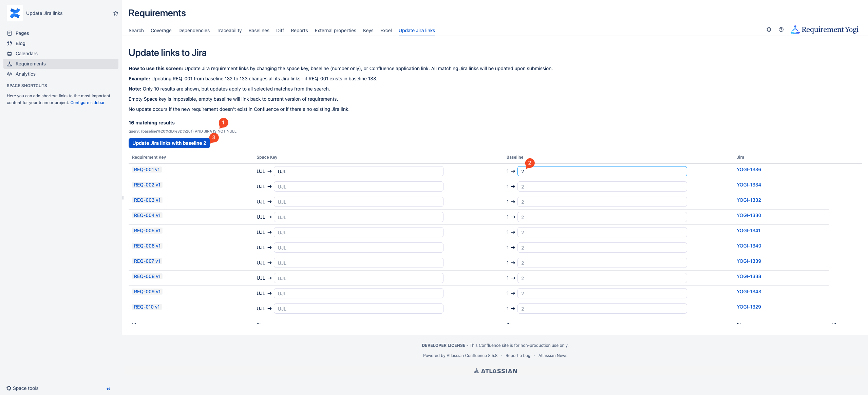
Task: Focus the REQ-001 baseline input field
Action: (602, 171)
